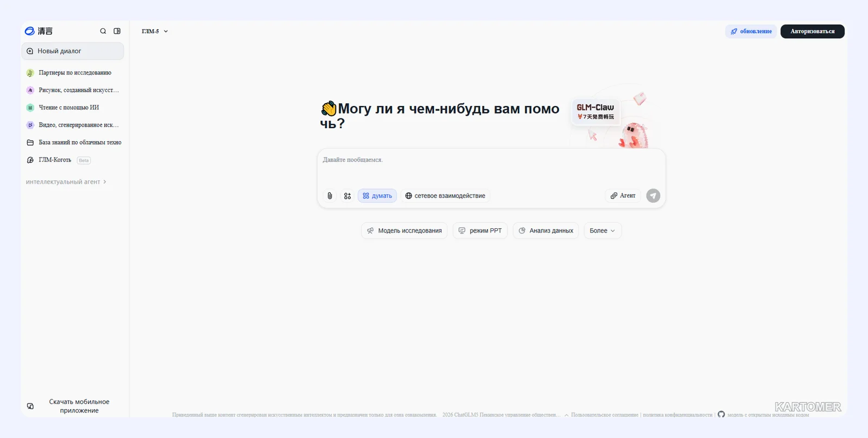Click the Авторизоваться login button
868x438 pixels.
coord(812,32)
